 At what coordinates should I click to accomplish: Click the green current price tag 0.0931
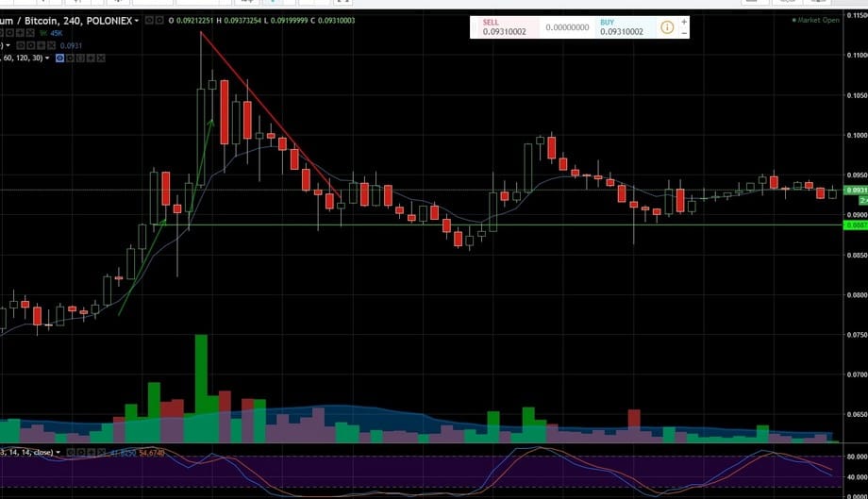pos(856,190)
